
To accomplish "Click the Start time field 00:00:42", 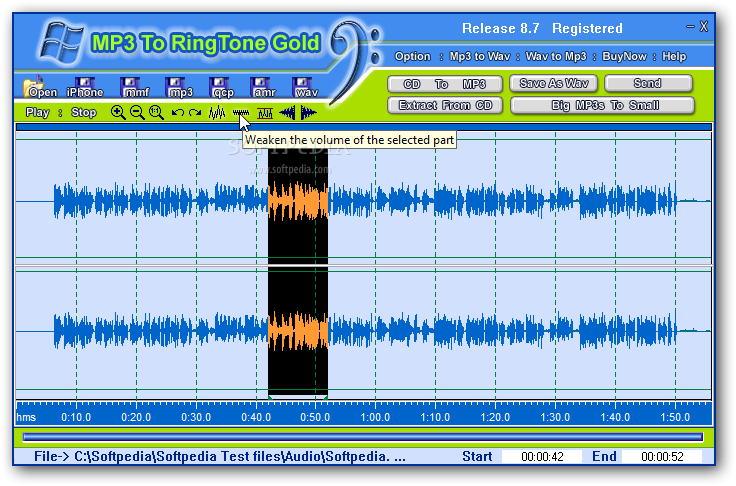I will coord(542,456).
